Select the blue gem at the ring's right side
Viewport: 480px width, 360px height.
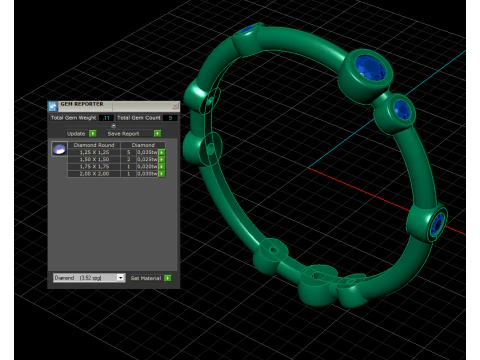pos(437,224)
